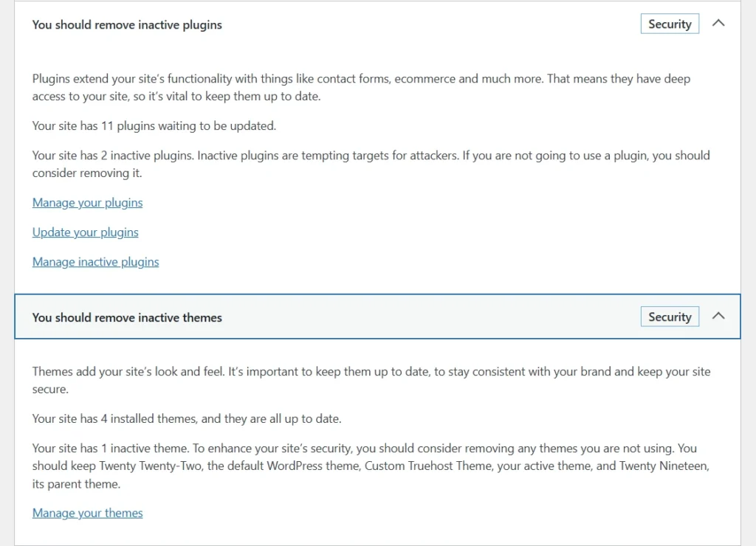Select the heading 'You should remove inactive plugins'
Screen dimensions: 756x546
point(126,24)
